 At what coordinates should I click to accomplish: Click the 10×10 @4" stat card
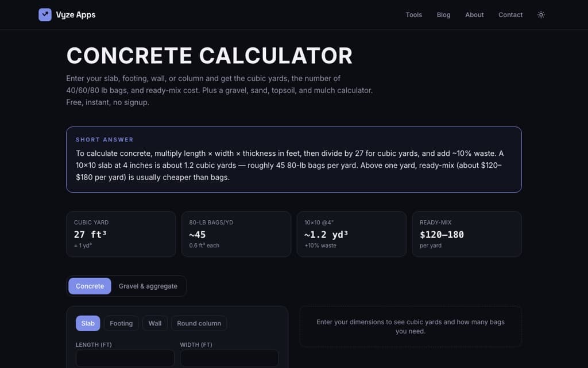351,234
